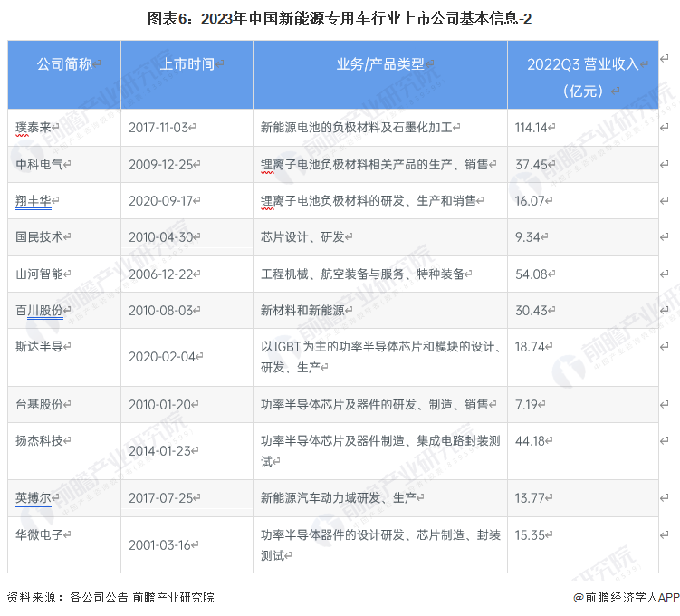
Task: Click the 2022Q3 营业收入 column header
Action: pyautogui.click(x=583, y=76)
